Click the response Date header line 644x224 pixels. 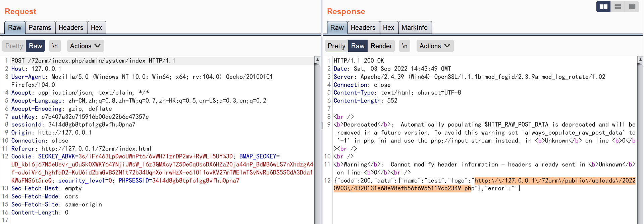point(392,69)
